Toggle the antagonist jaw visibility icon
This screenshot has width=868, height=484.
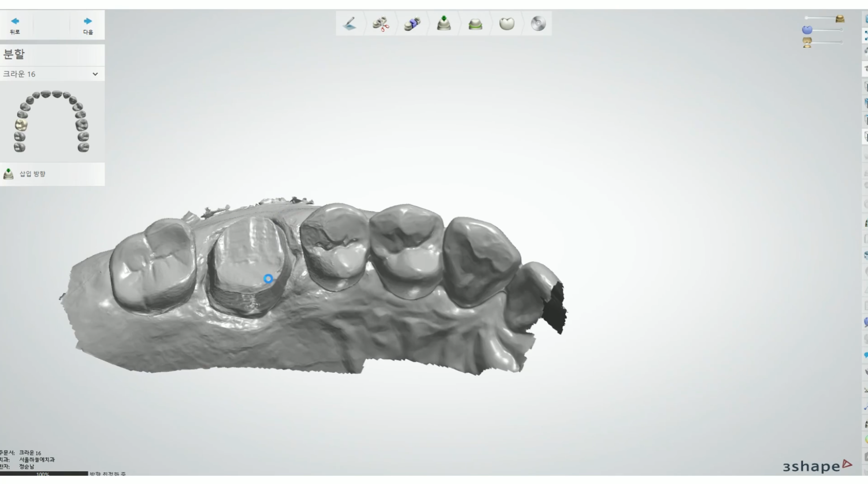[x=807, y=42]
